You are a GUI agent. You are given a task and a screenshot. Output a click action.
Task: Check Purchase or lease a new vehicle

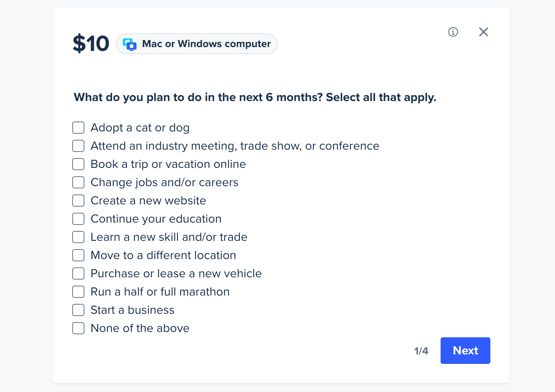(x=78, y=273)
